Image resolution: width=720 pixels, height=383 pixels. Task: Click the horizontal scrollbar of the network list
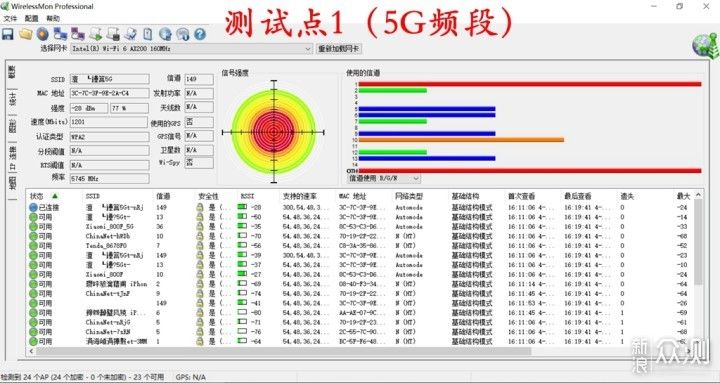(360, 351)
